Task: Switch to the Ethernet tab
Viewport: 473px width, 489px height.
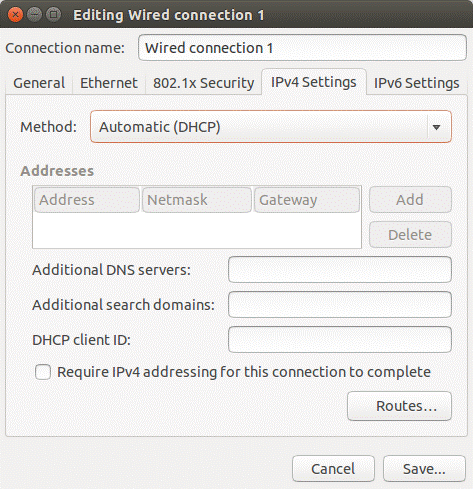Action: [109, 83]
